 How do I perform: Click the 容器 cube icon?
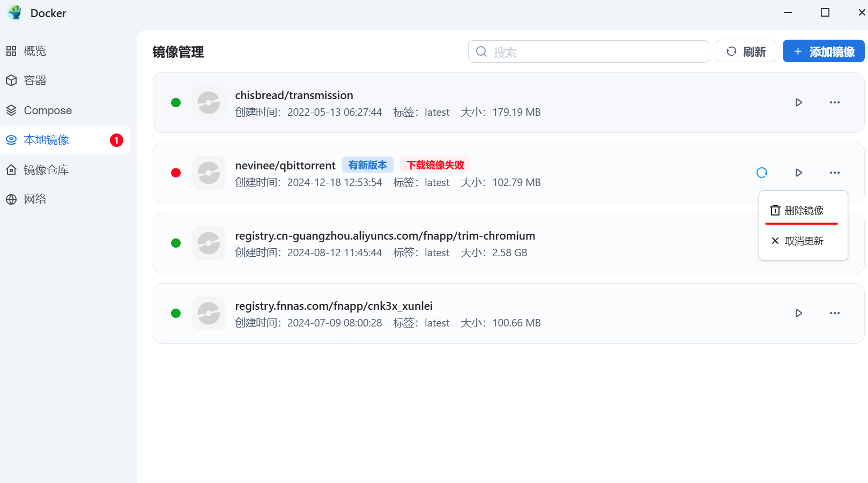(x=11, y=80)
